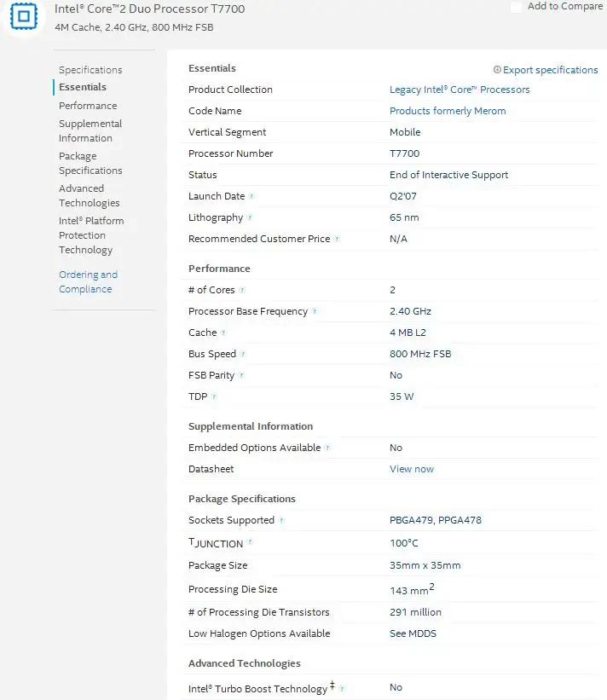Click the 143 mm² die size value
This screenshot has height=700, width=607.
click(412, 590)
